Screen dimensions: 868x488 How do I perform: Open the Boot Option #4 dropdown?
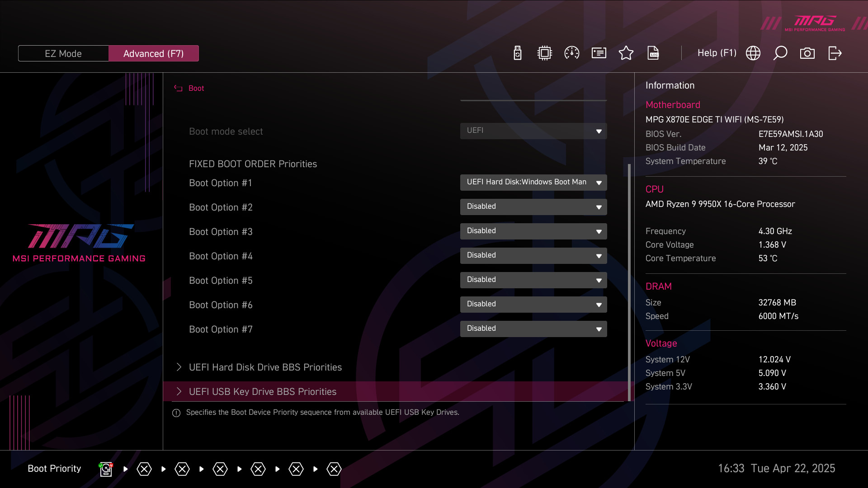point(533,256)
